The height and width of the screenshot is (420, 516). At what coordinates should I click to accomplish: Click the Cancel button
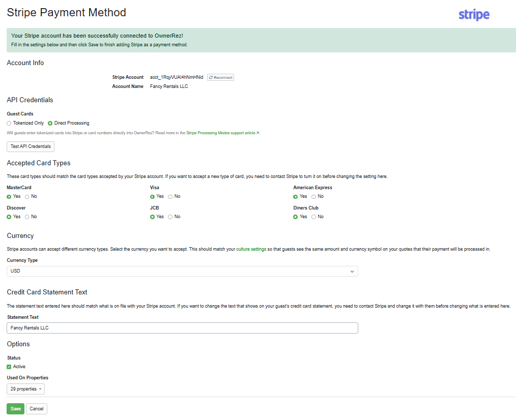pos(37,408)
